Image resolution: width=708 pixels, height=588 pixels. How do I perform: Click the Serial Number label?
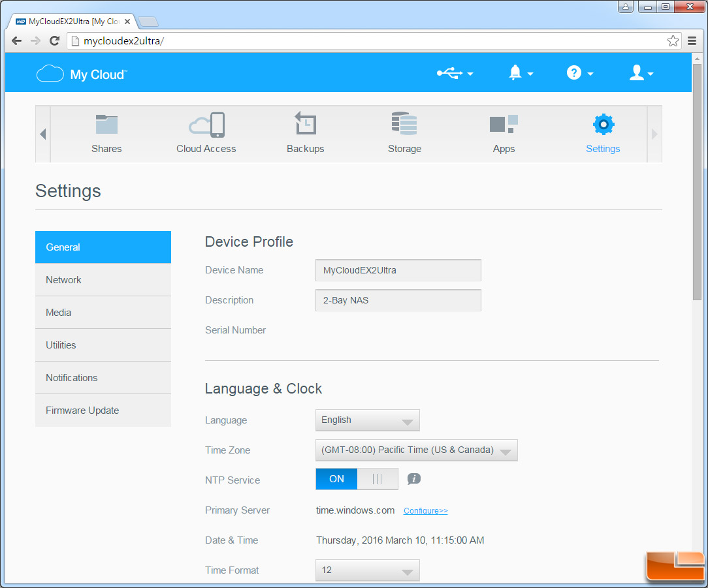235,330
